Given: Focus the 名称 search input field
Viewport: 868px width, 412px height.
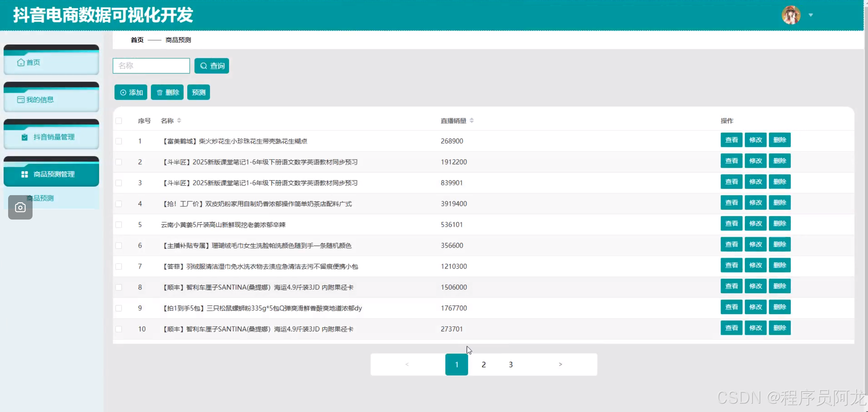Looking at the screenshot, I should point(151,66).
